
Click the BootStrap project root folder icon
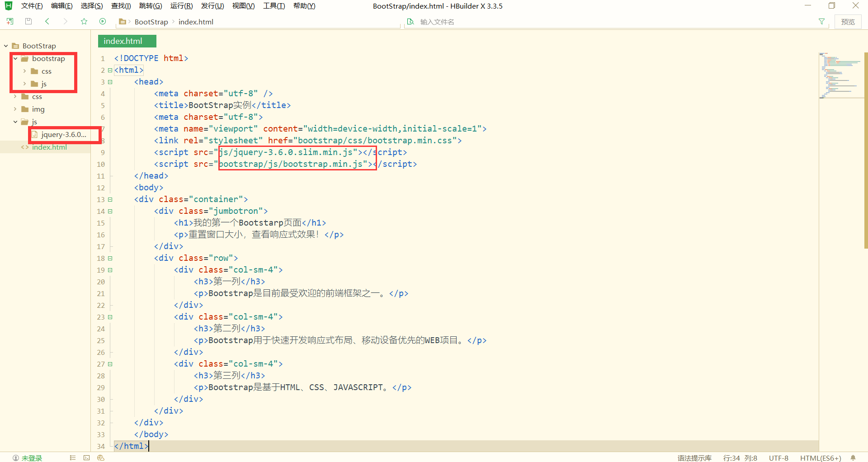point(15,46)
